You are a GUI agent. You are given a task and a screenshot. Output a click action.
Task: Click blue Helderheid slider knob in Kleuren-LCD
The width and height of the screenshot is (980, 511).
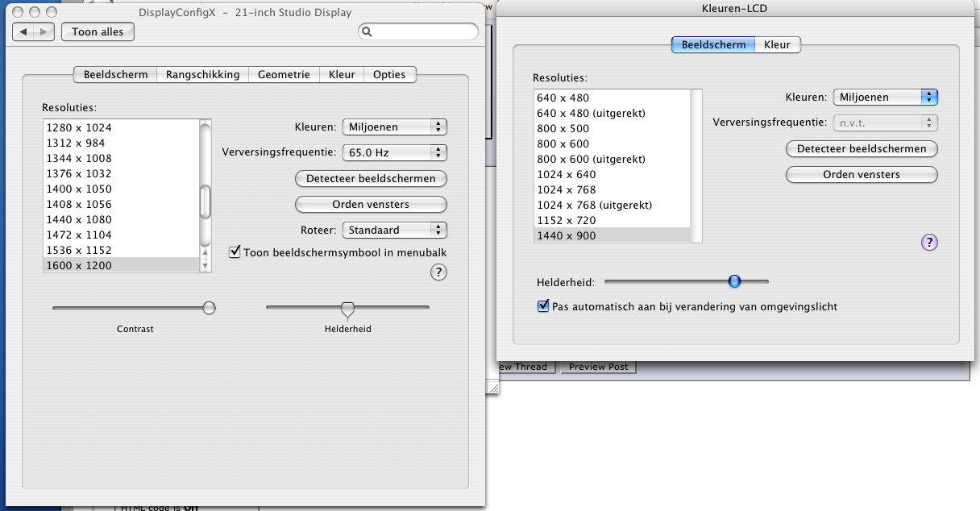pyautogui.click(x=734, y=281)
